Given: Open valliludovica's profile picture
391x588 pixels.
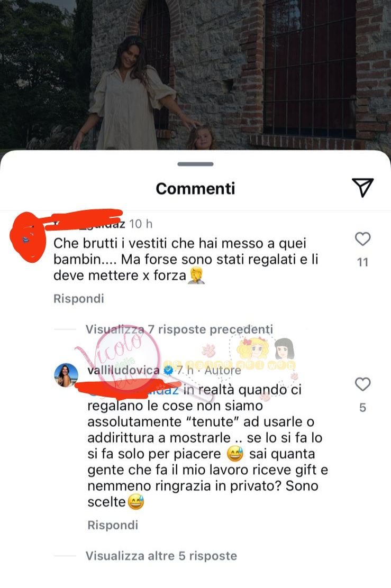Looking at the screenshot, I should point(67,374).
